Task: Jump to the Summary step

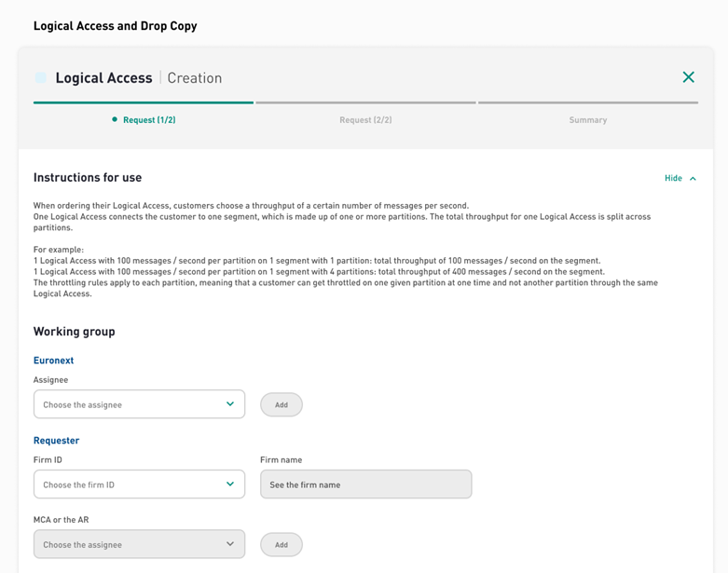Action: coord(588,119)
